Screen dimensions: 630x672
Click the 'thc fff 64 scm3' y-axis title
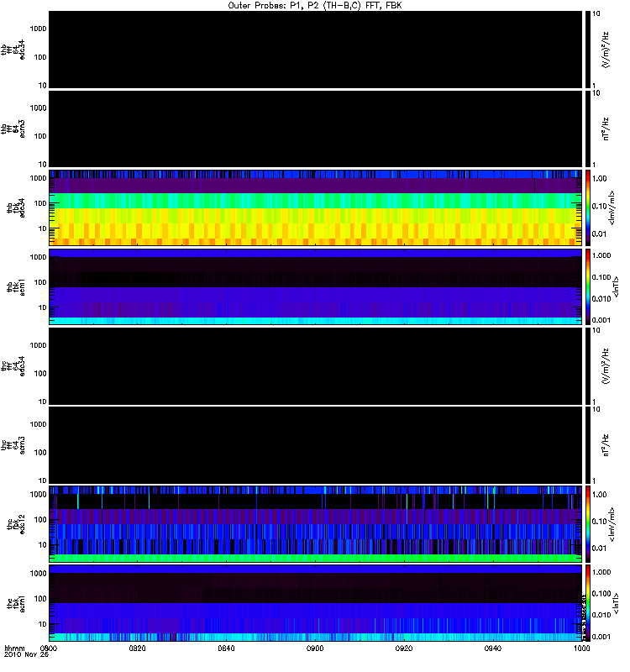point(13,445)
